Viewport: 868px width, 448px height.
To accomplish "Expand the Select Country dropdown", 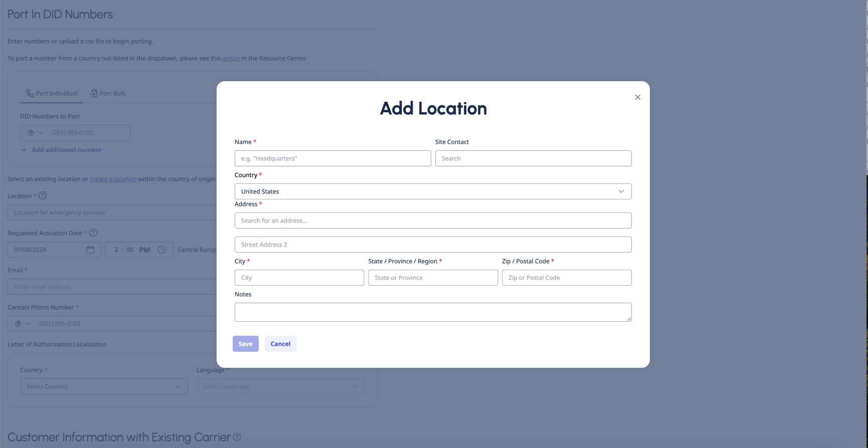I will 104,386.
